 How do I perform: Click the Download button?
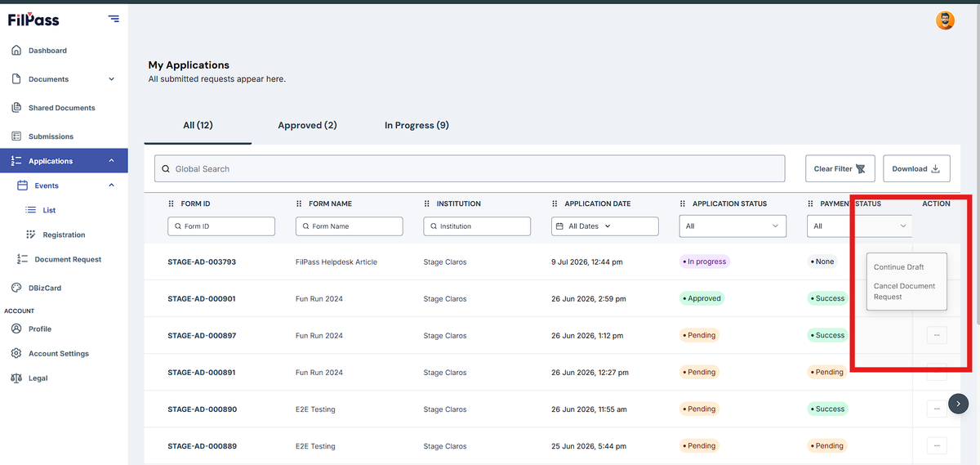pyautogui.click(x=916, y=169)
